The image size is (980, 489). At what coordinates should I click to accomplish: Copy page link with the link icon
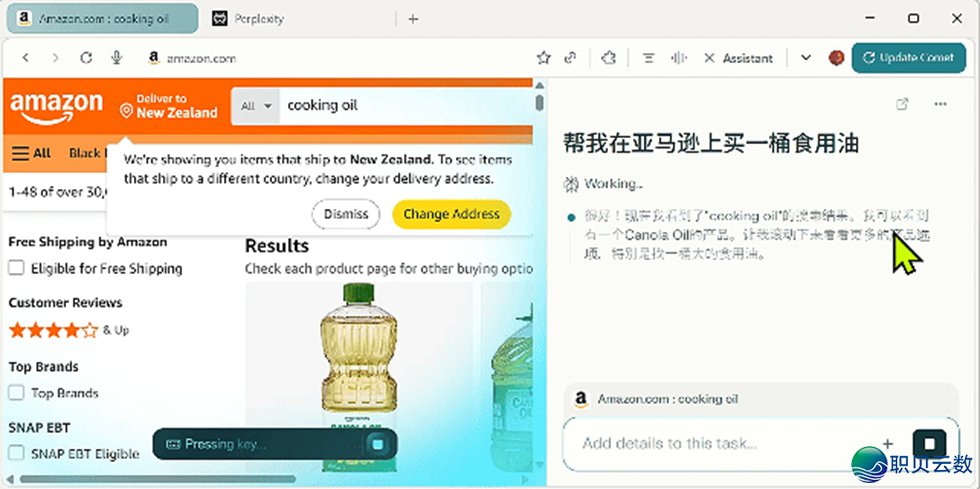(x=570, y=58)
